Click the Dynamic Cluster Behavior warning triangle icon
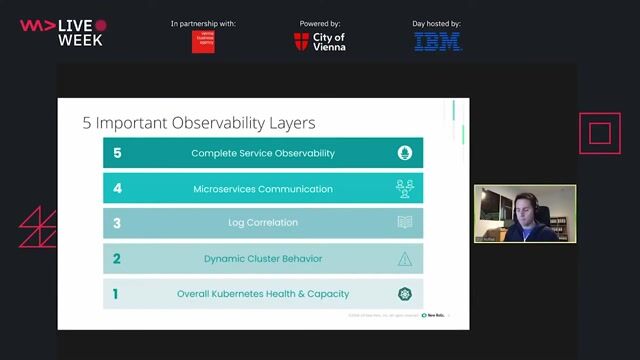 tap(405, 259)
